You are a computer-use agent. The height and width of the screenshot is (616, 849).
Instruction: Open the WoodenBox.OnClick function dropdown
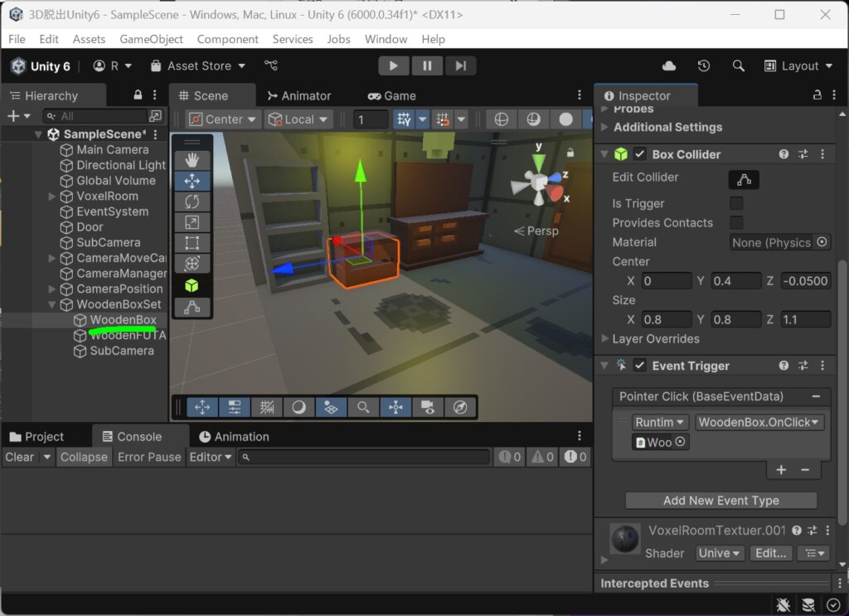tap(759, 422)
